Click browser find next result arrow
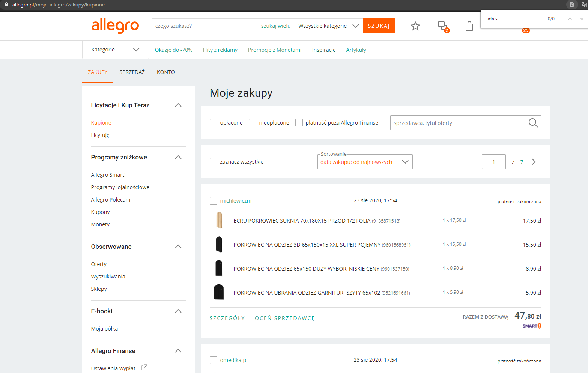This screenshot has width=588, height=373. (582, 19)
